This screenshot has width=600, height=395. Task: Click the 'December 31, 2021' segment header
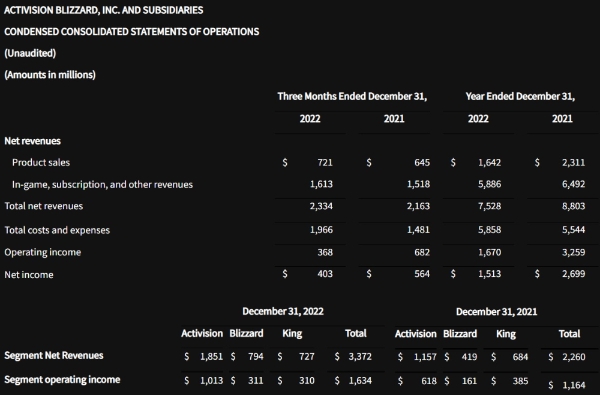[x=496, y=312]
